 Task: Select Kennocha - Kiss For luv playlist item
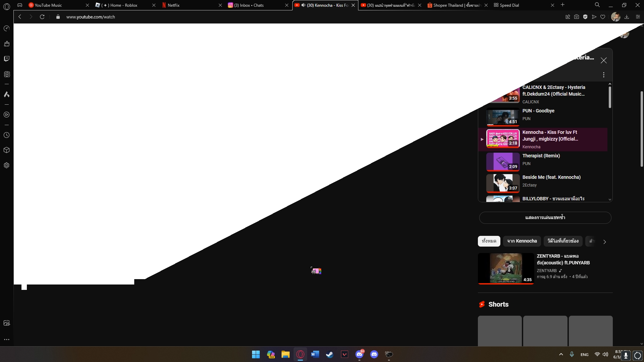tap(543, 139)
